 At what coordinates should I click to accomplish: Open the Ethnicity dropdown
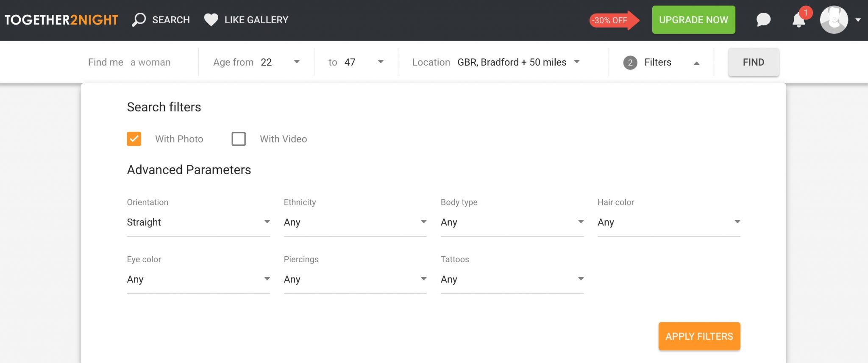(x=355, y=222)
